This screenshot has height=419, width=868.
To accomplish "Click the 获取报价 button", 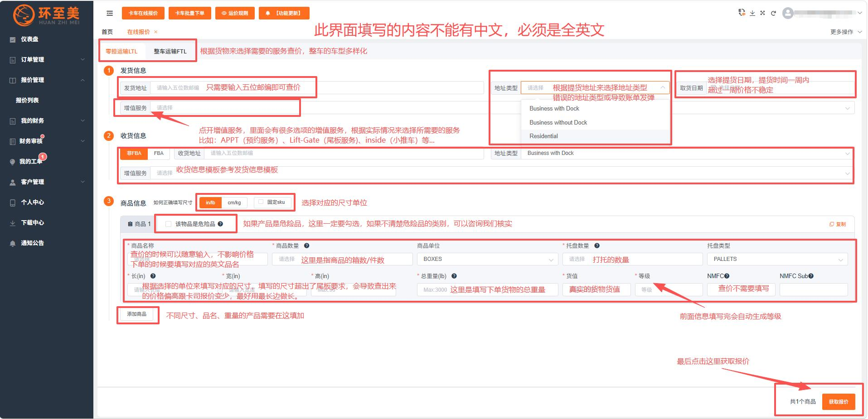I will [839, 402].
